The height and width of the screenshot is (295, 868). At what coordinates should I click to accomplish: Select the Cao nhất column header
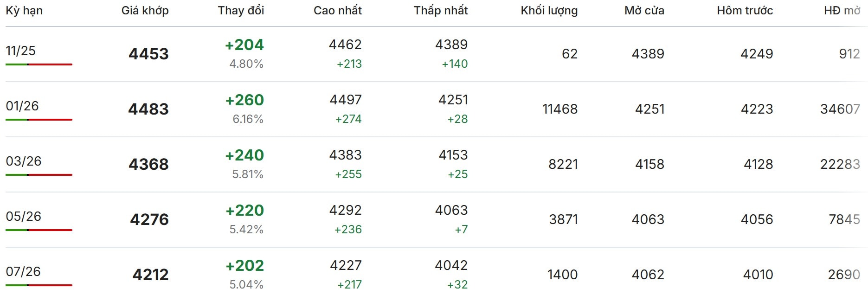coord(337,11)
